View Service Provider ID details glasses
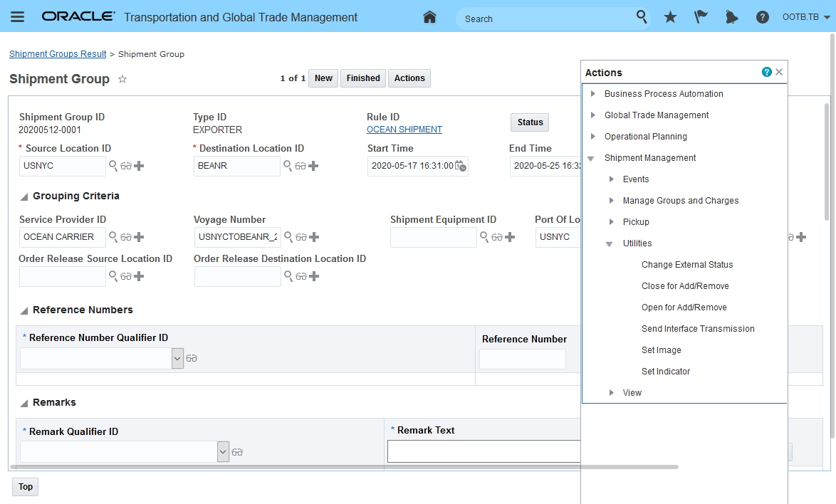This screenshot has width=836, height=504. [126, 237]
